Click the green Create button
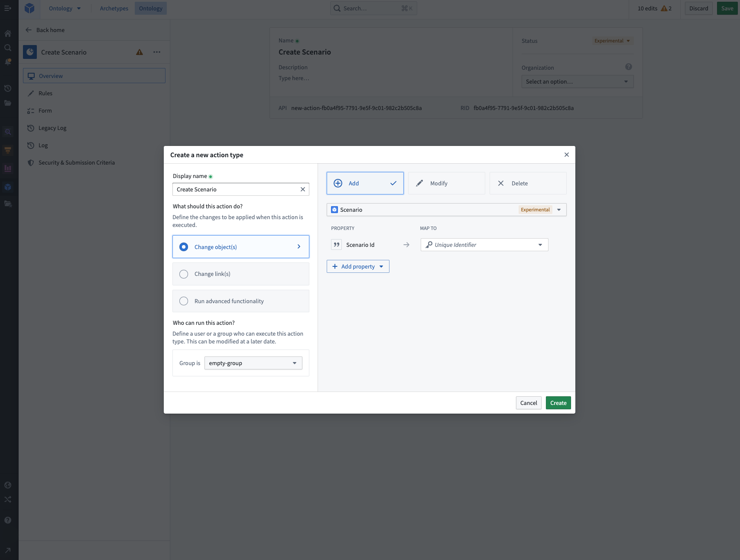This screenshot has height=560, width=740. 558,403
